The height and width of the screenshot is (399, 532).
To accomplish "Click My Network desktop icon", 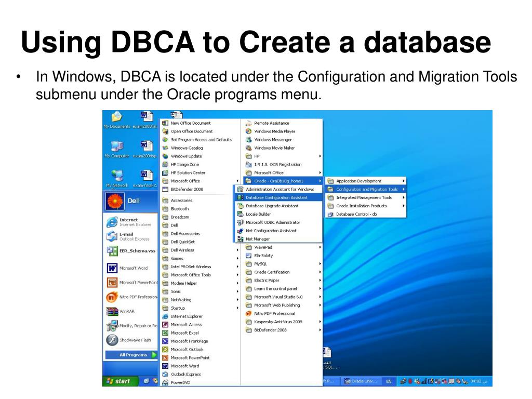I will pyautogui.click(x=117, y=176).
